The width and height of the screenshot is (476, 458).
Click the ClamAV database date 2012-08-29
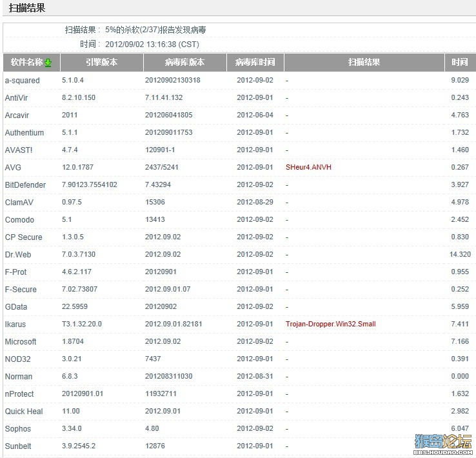click(x=255, y=202)
